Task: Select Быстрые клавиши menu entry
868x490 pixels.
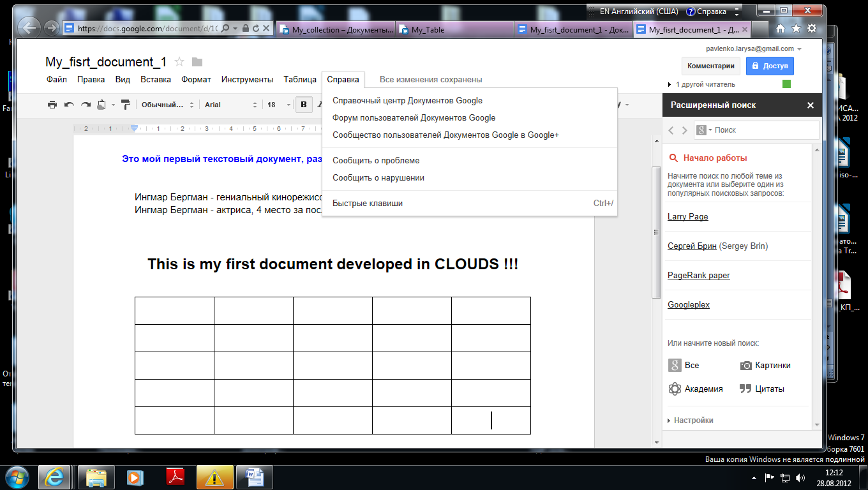Action: (x=470, y=204)
